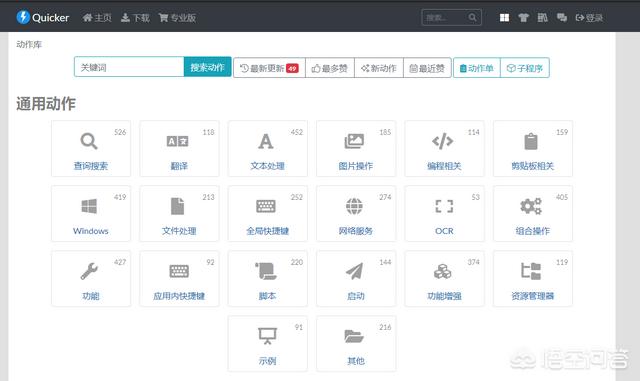Open the 功能增强 cubes icon
This screenshot has width=640, height=381.
442,271
